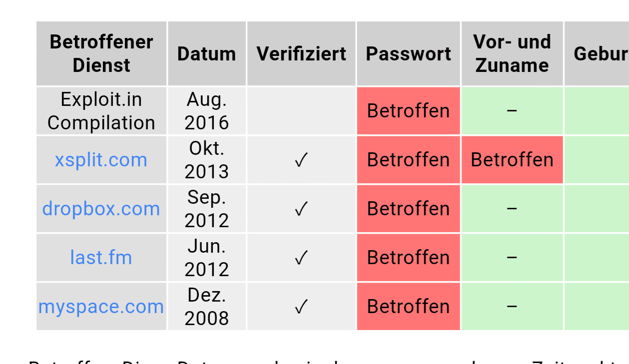Click the Datum column header
Image resolution: width=629 pixels, height=364 pixels.
click(x=206, y=53)
